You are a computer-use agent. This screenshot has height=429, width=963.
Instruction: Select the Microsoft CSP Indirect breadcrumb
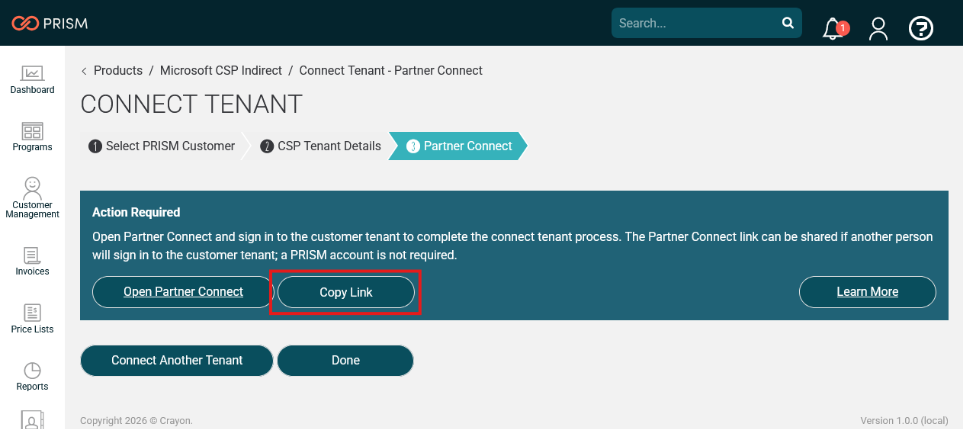[221, 71]
